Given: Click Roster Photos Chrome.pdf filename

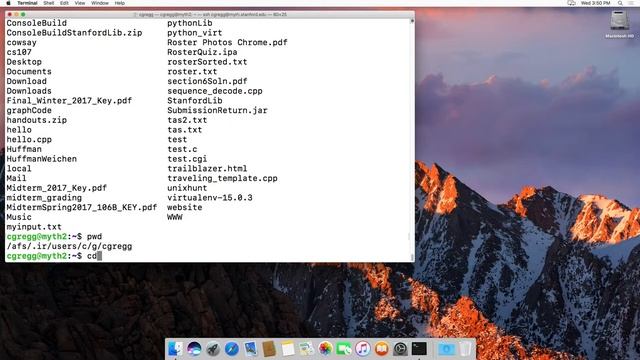Looking at the screenshot, I should (227, 42).
